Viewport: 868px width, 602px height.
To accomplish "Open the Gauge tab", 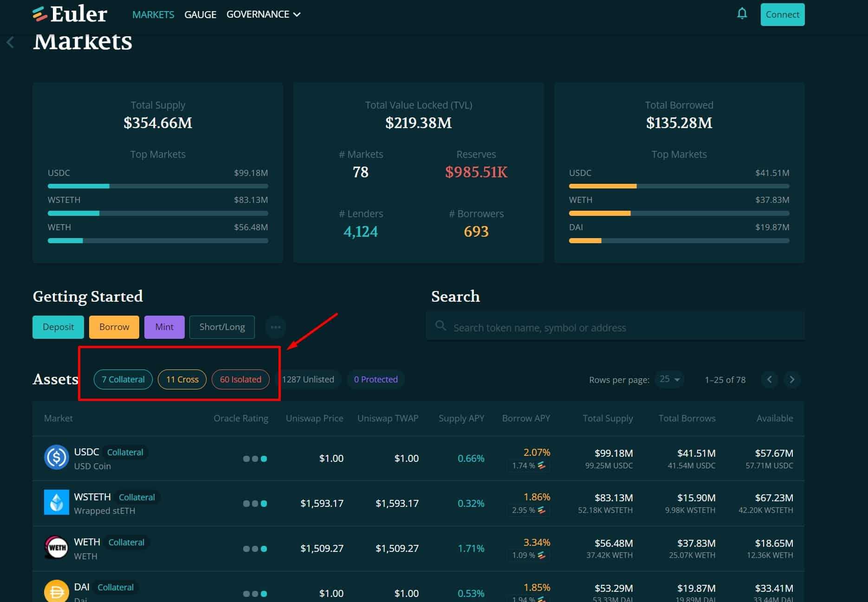I will 200,14.
